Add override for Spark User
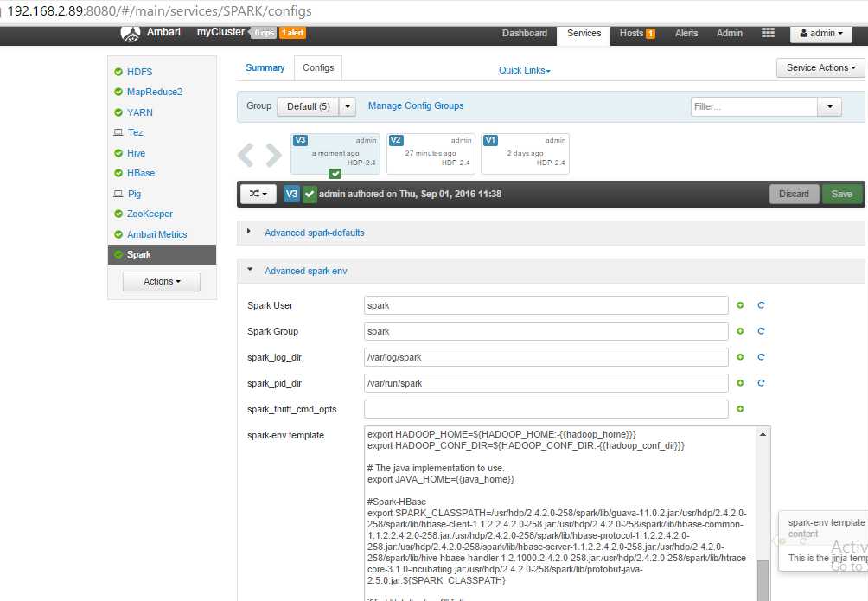The image size is (868, 601). click(740, 305)
